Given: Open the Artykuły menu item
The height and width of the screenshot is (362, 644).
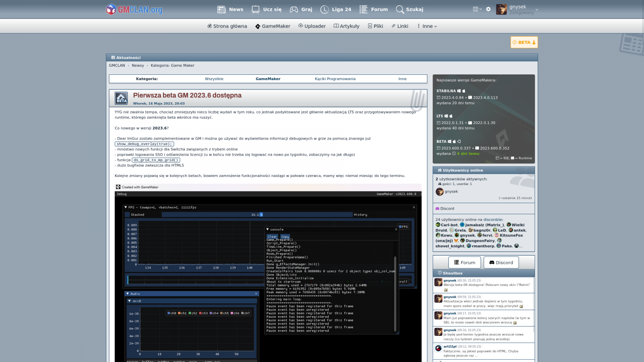Looking at the screenshot, I should (347, 26).
